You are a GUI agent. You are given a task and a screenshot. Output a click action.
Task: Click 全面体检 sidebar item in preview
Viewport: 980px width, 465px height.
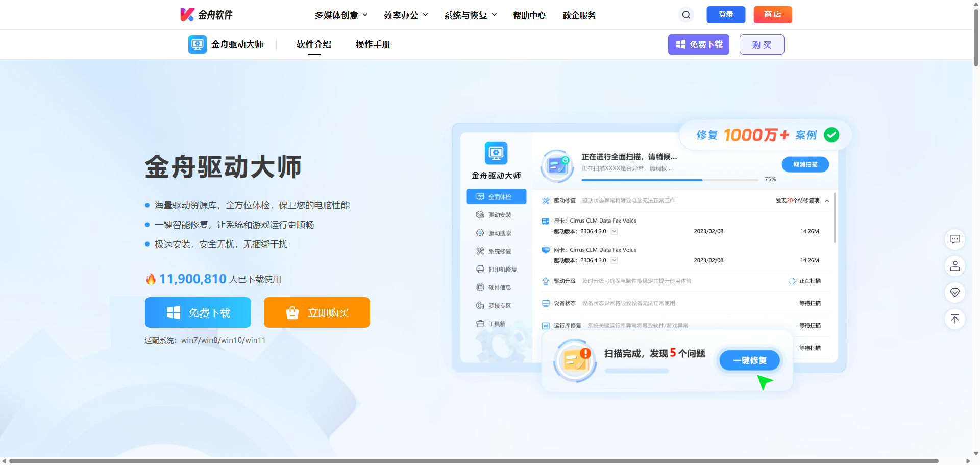(496, 197)
